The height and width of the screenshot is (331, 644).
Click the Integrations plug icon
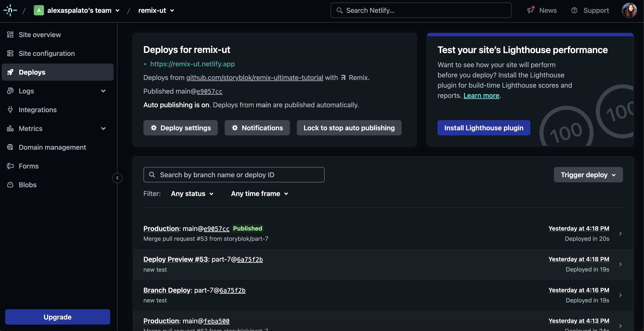(10, 110)
